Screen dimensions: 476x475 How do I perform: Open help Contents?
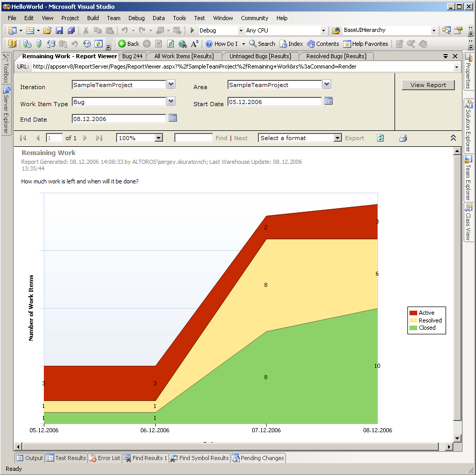pos(323,44)
